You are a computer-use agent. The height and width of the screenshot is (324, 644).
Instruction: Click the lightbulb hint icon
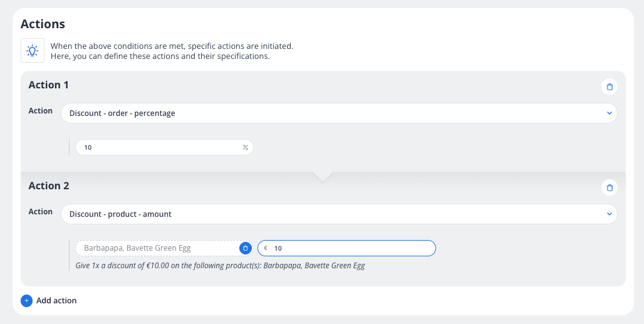click(33, 51)
